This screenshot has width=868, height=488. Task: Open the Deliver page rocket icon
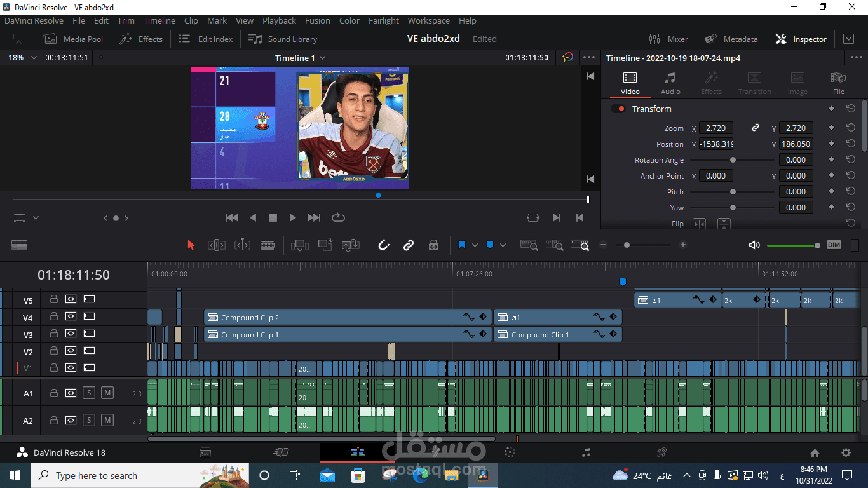[x=661, y=452]
